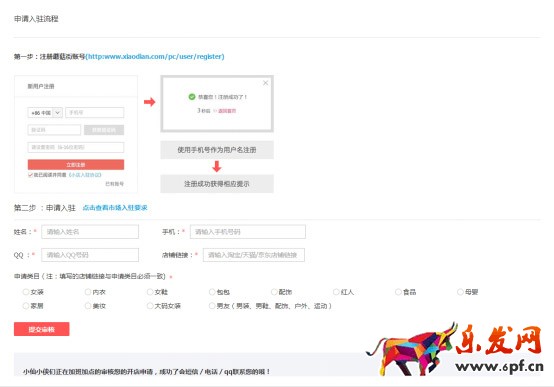Pick the 红人 category radio
This screenshot has height=387, width=554.
pos(336,292)
